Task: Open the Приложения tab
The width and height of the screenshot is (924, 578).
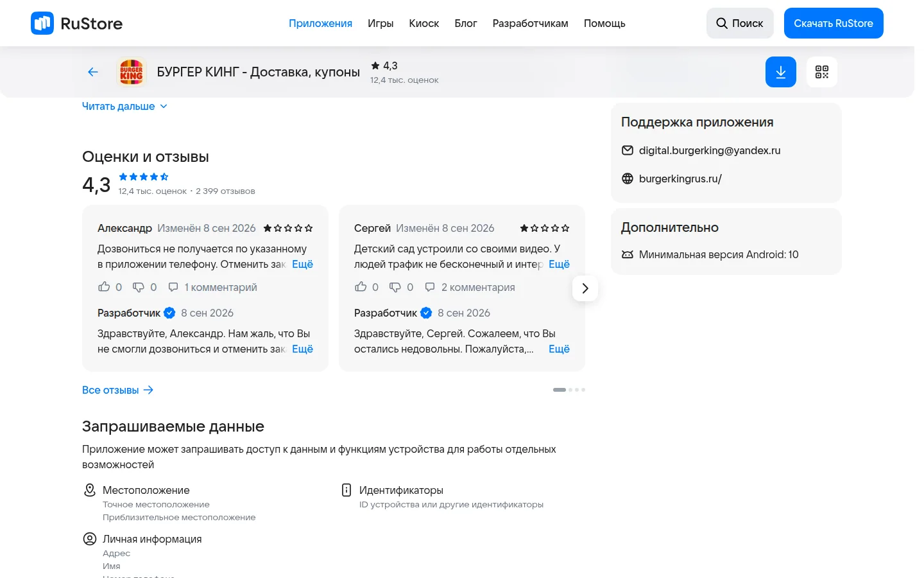Action: (320, 23)
